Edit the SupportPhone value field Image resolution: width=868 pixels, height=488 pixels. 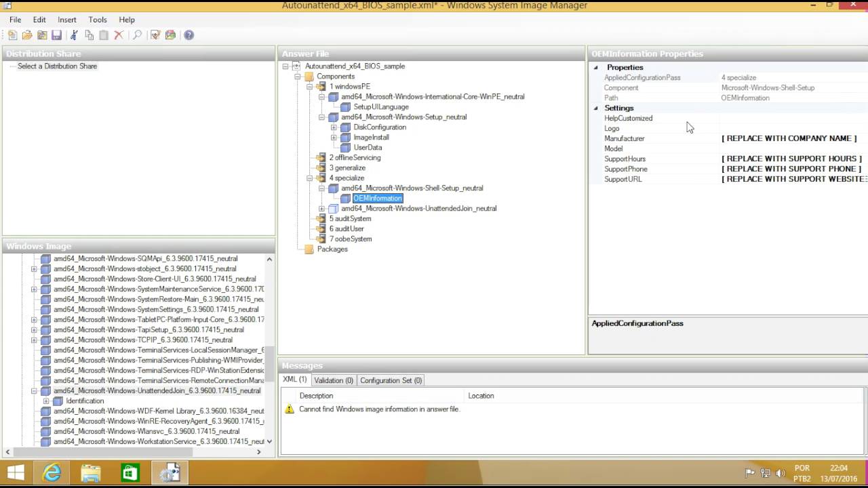point(794,169)
